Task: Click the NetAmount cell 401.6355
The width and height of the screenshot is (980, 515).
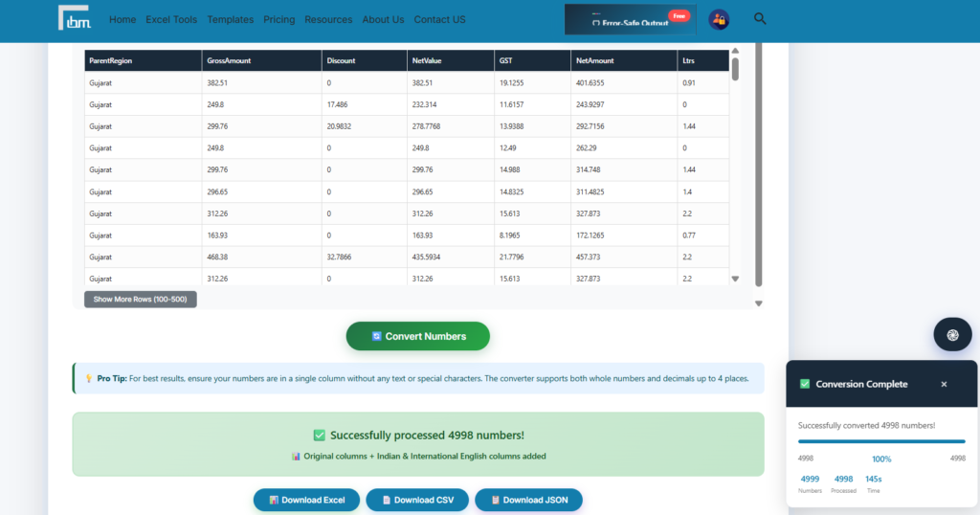Action: (x=624, y=82)
